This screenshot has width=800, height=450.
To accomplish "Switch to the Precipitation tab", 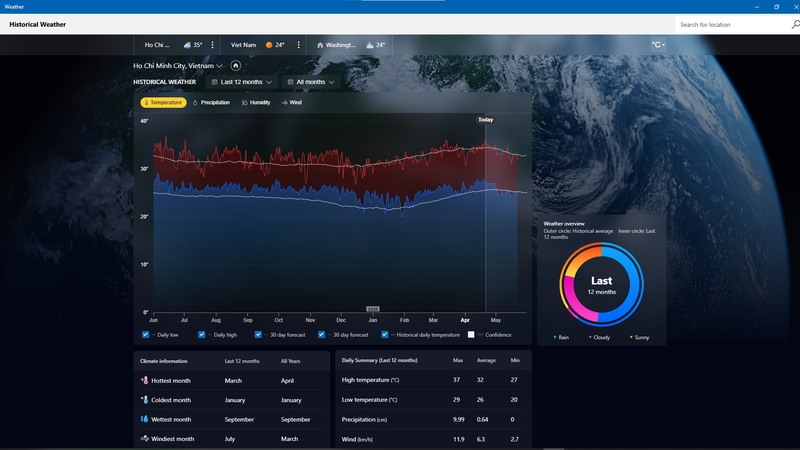I will click(x=211, y=103).
